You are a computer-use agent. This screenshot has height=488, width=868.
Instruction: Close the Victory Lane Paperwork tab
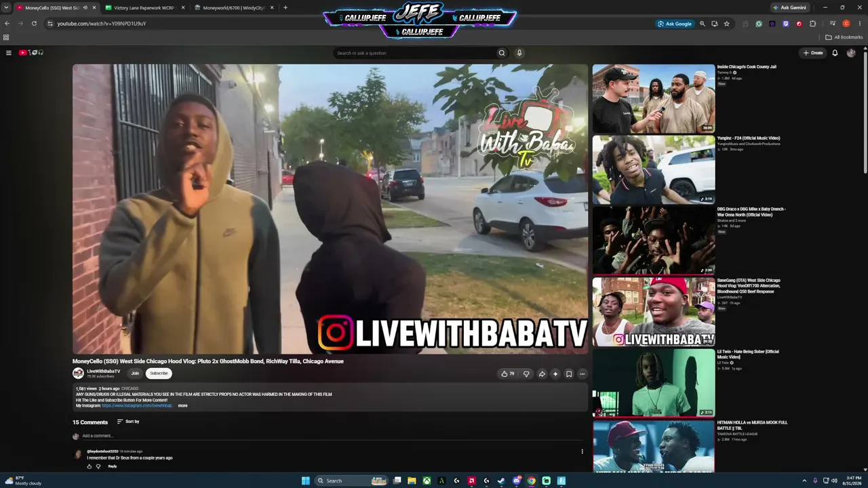pyautogui.click(x=183, y=7)
